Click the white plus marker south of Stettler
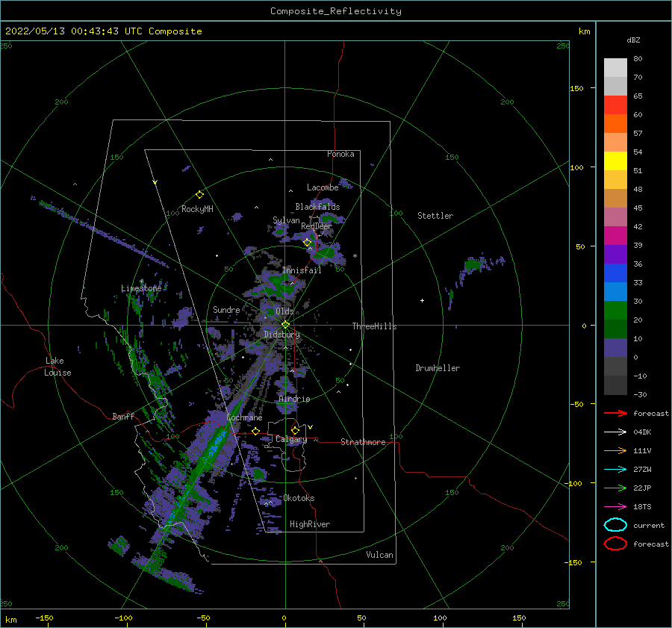Screen dimensions: 672x628 click(422, 300)
